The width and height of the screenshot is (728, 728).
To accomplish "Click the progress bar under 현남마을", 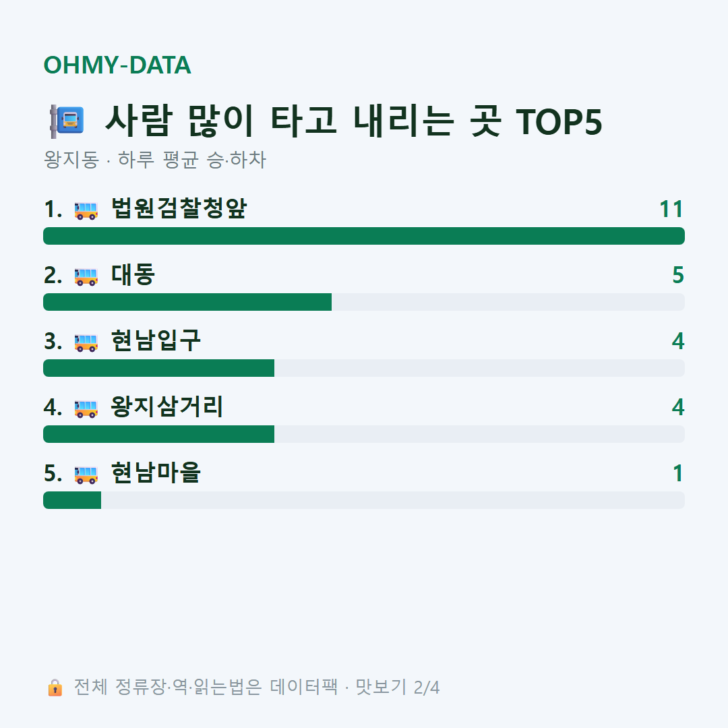I will tap(364, 500).
